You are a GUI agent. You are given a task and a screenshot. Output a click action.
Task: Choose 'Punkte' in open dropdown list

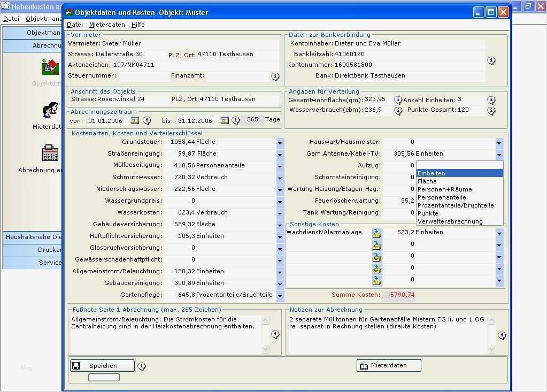(459, 213)
